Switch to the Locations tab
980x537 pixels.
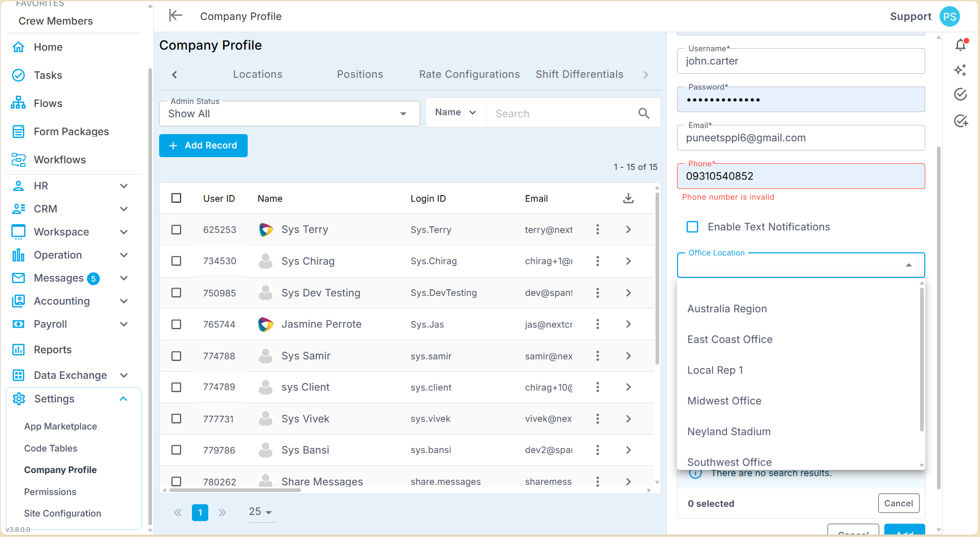tap(257, 74)
